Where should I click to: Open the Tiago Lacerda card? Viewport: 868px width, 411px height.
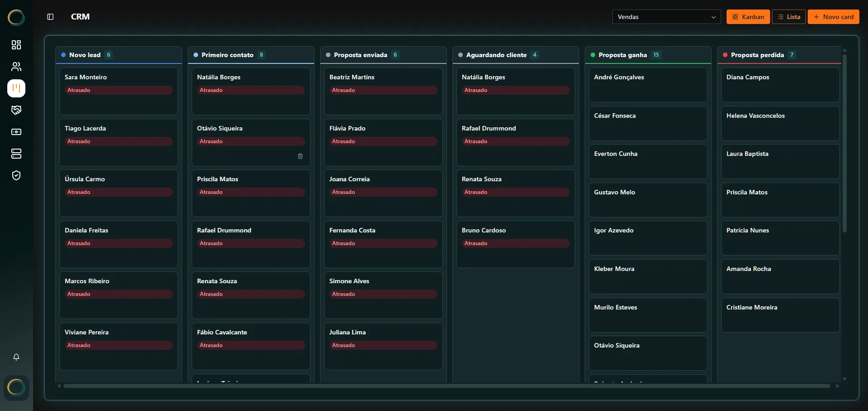pyautogui.click(x=119, y=142)
